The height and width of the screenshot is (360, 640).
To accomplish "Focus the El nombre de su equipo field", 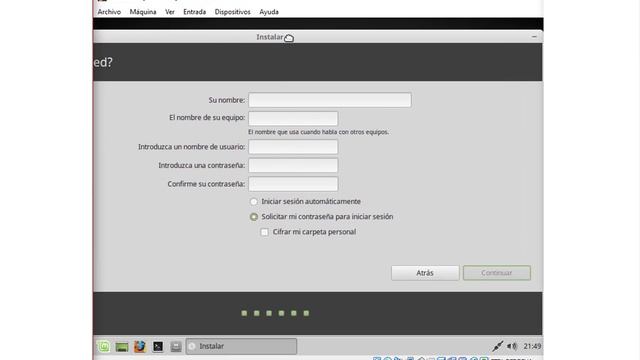I will 293,118.
